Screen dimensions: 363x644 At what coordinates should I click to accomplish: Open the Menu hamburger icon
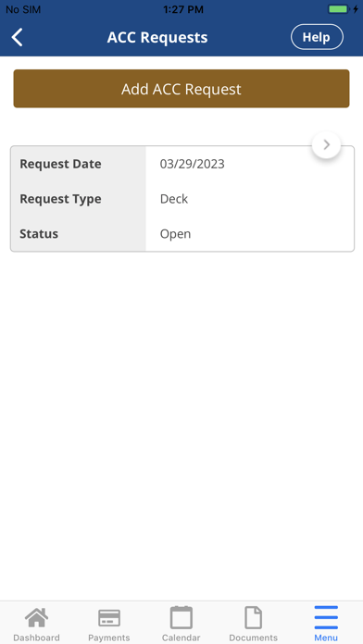click(326, 618)
